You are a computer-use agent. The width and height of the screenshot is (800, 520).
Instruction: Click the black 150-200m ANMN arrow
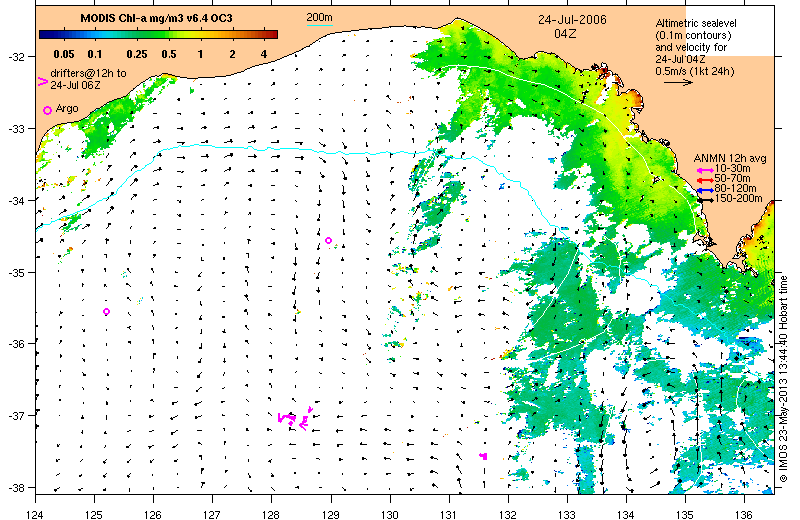(705, 200)
